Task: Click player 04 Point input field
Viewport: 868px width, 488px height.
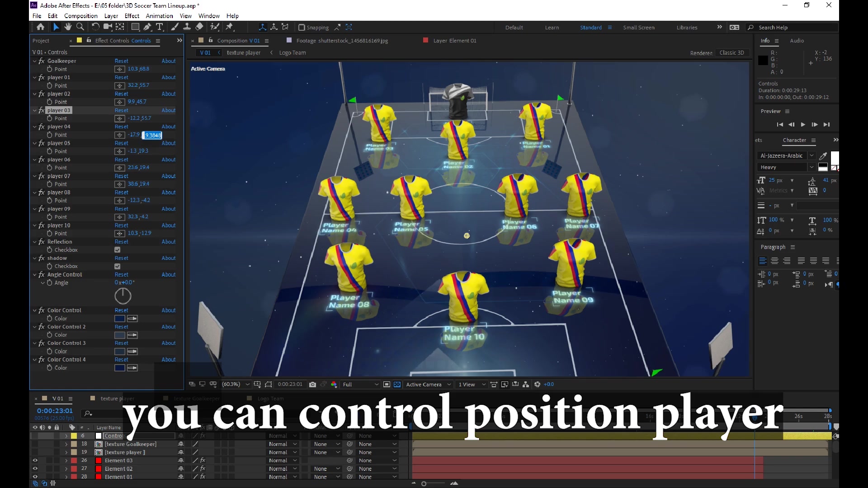Action: coord(152,135)
